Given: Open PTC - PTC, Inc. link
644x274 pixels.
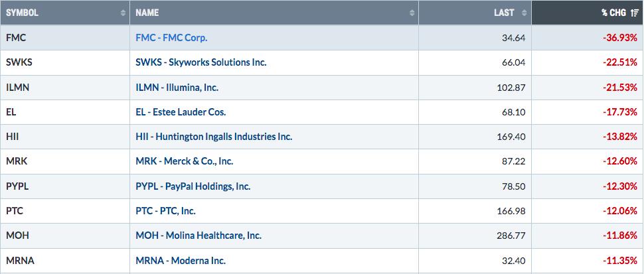Looking at the screenshot, I should click(x=165, y=211).
